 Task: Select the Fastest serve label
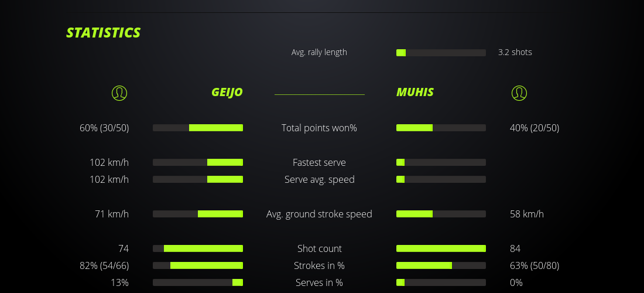[x=319, y=162]
